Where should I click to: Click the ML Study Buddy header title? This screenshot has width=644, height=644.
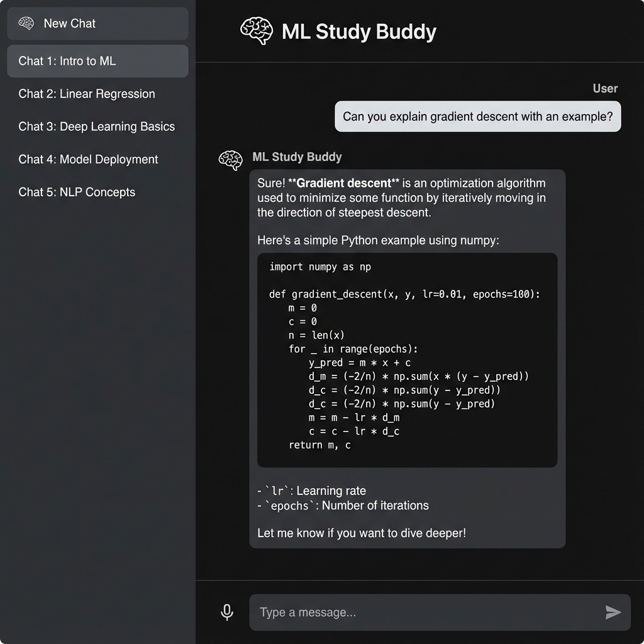click(358, 31)
